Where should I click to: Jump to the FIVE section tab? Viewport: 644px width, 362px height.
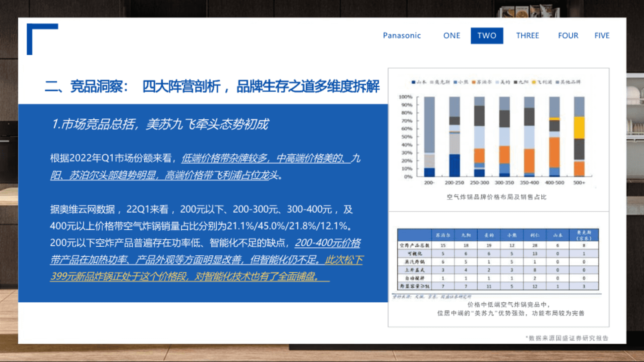tap(602, 36)
